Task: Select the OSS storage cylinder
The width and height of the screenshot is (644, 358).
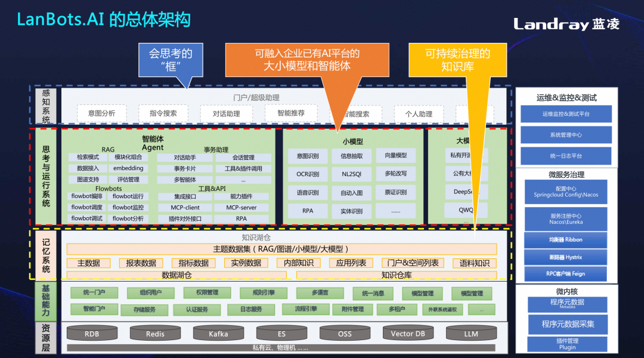Action: coord(345,334)
